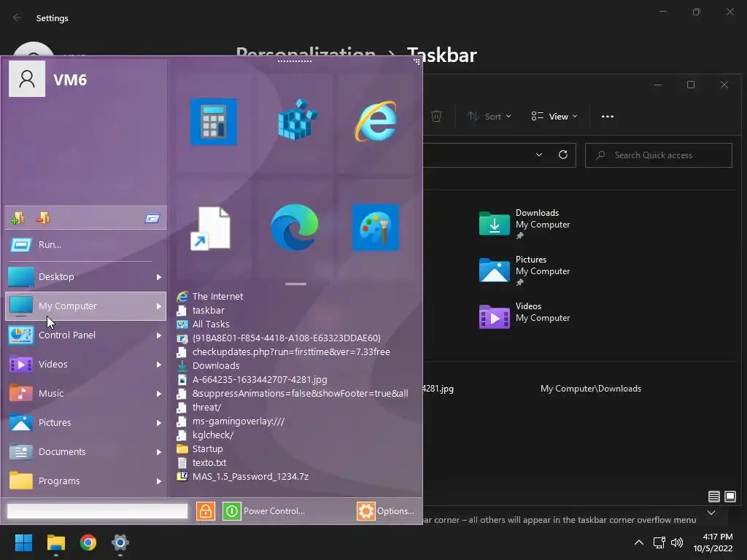The height and width of the screenshot is (560, 747).
Task: Open recent item threat/
Action: [x=198, y=407]
